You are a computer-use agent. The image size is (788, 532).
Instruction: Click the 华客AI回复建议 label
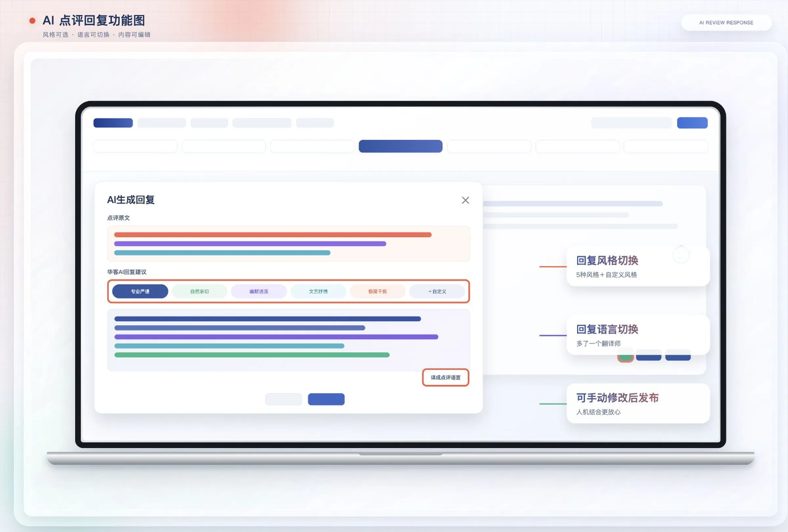tap(127, 272)
